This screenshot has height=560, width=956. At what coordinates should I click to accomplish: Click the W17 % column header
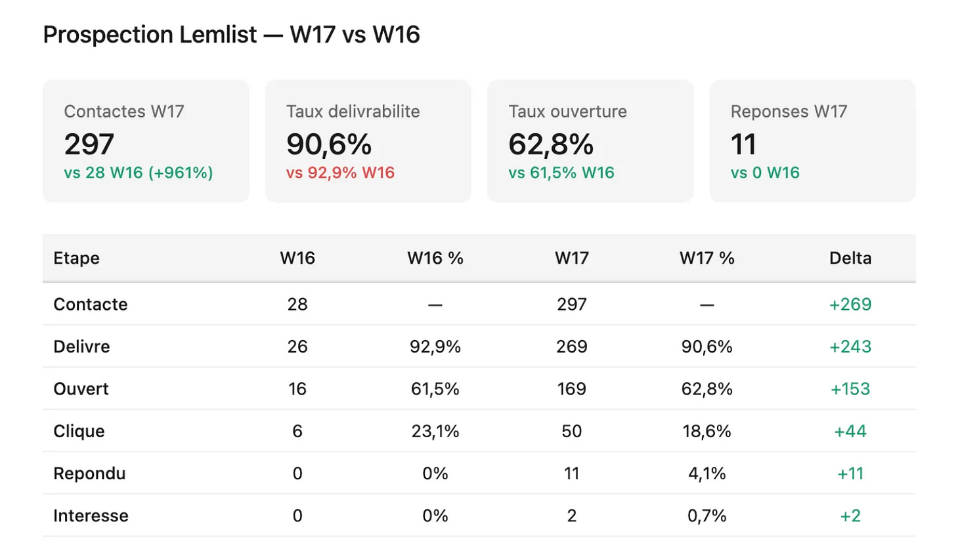click(x=707, y=258)
